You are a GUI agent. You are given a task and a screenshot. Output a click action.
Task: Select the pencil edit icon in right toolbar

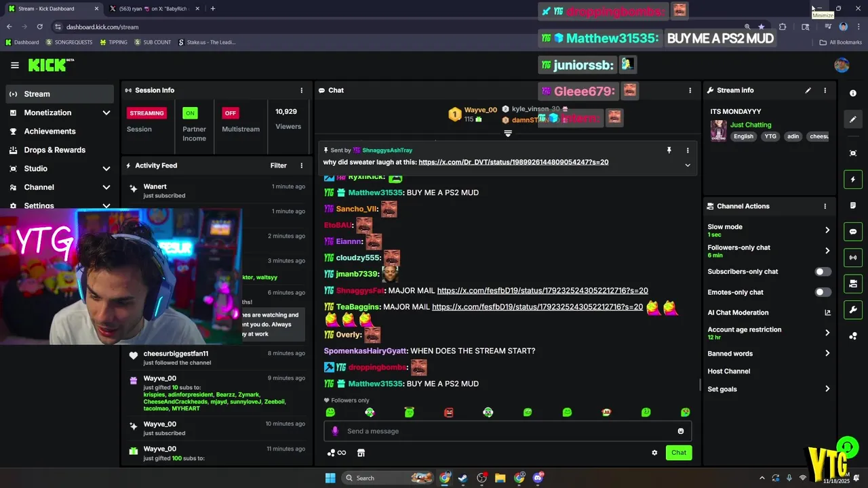853,119
